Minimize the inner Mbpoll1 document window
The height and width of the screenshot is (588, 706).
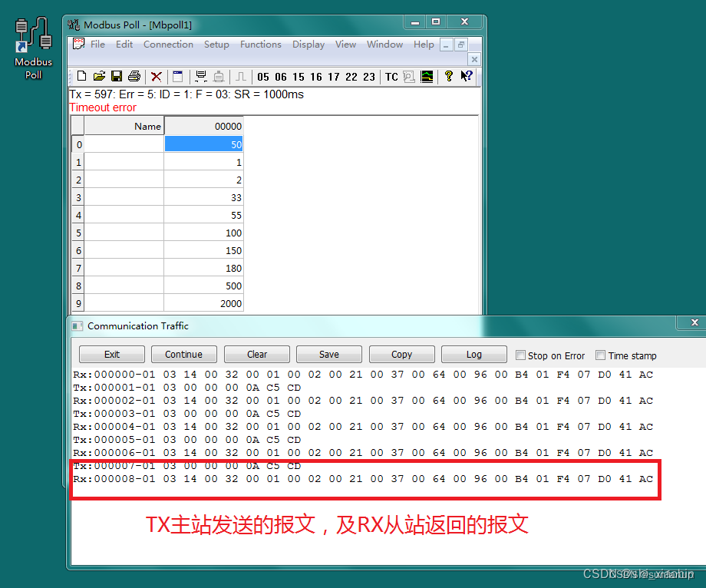[446, 45]
